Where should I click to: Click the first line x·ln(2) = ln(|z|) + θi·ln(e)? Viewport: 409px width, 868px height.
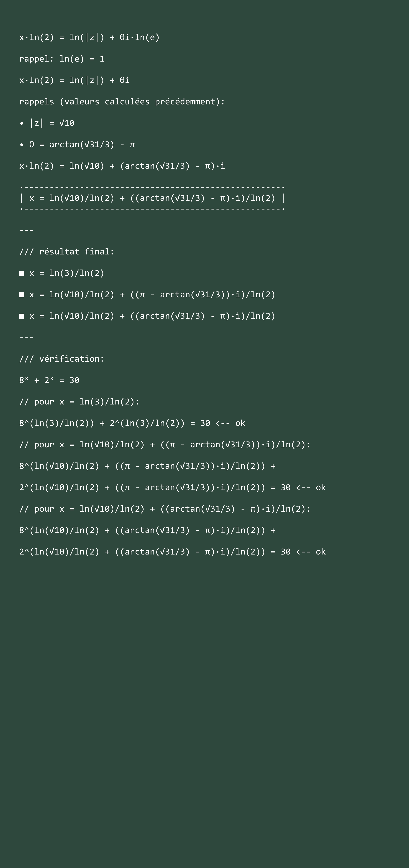[x=89, y=37]
